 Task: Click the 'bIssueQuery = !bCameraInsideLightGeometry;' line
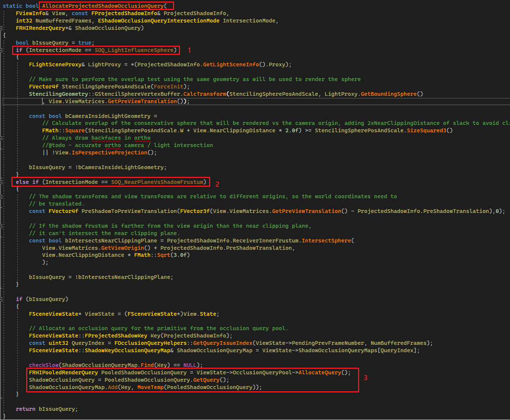pyautogui.click(x=98, y=167)
